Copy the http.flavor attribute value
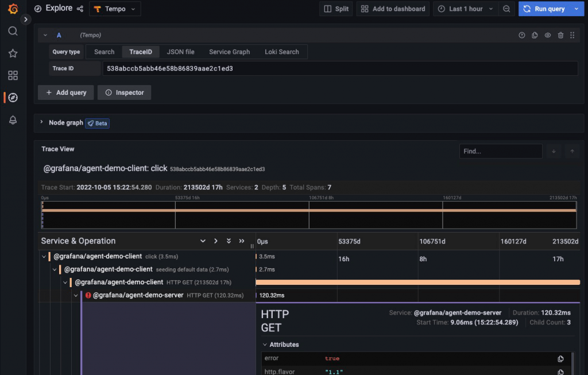This screenshot has width=588, height=375. [560, 372]
